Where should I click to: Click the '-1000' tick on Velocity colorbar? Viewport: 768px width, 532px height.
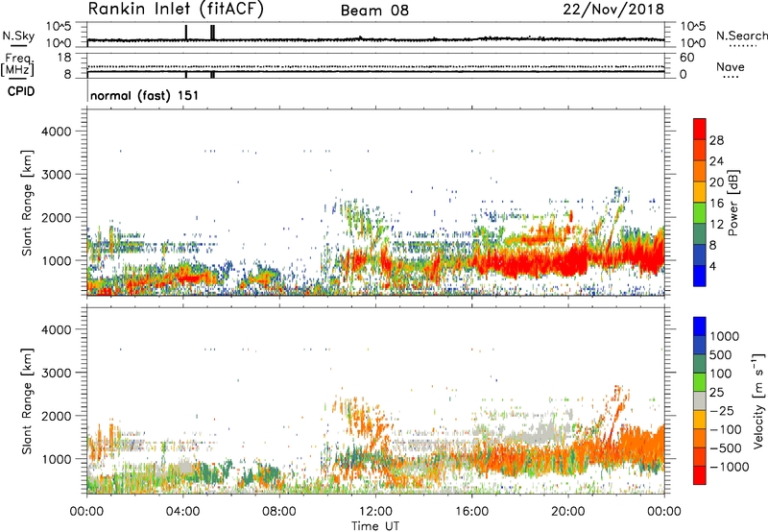[729, 467]
